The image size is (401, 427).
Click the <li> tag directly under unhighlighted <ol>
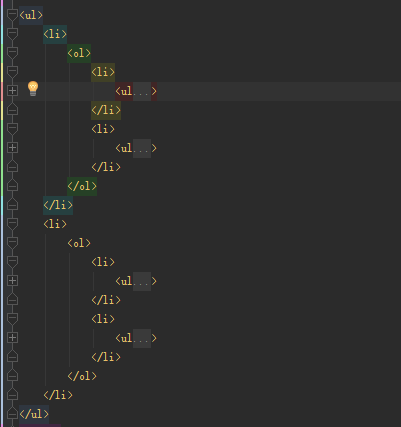[x=103, y=262]
